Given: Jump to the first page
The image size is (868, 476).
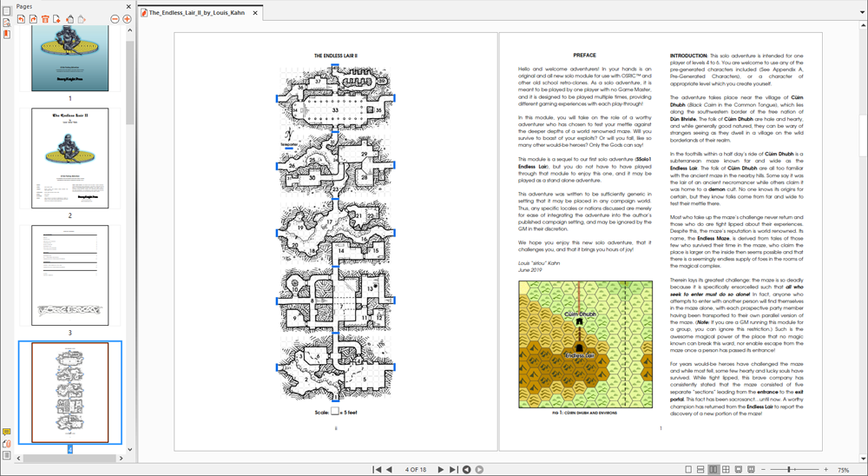Looking at the screenshot, I should click(x=377, y=470).
